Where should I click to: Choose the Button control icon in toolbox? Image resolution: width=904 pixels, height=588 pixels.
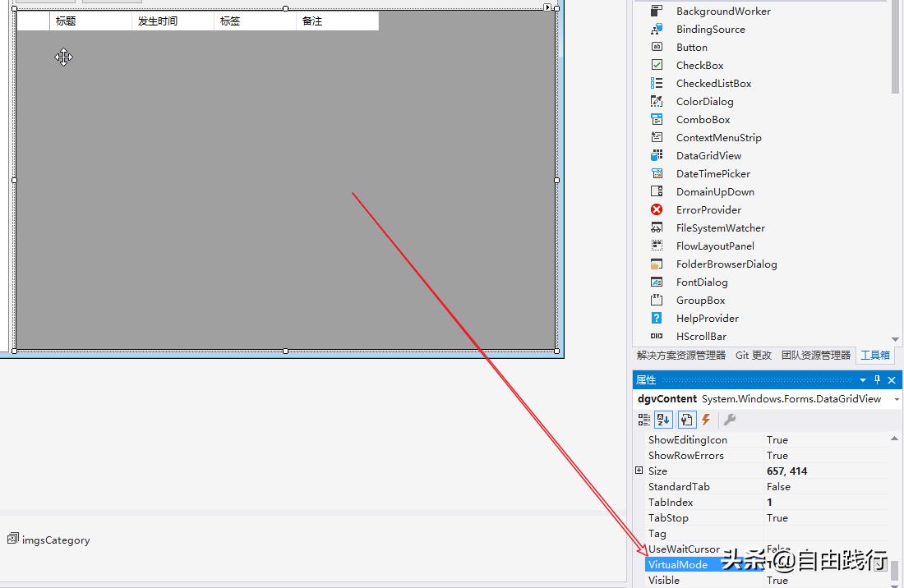pos(657,47)
